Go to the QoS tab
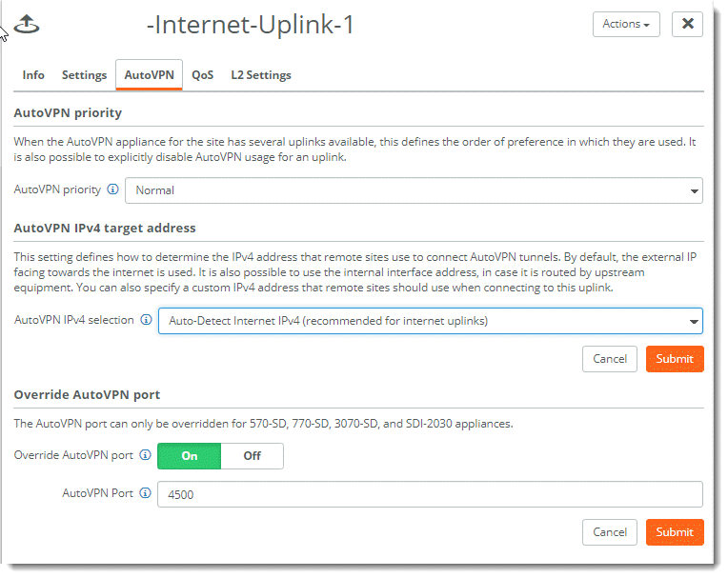The image size is (728, 578). click(x=202, y=75)
